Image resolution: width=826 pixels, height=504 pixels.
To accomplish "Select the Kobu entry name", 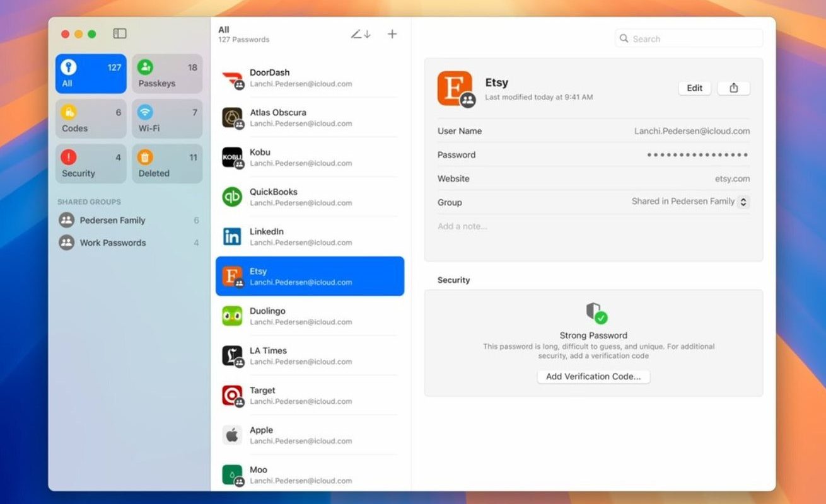I will point(260,152).
